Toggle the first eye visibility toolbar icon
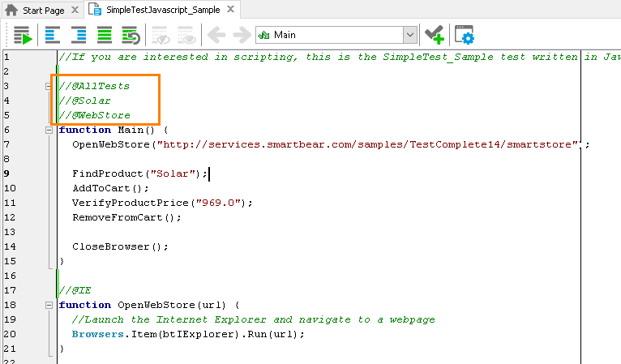The width and height of the screenshot is (621, 364). click(160, 35)
